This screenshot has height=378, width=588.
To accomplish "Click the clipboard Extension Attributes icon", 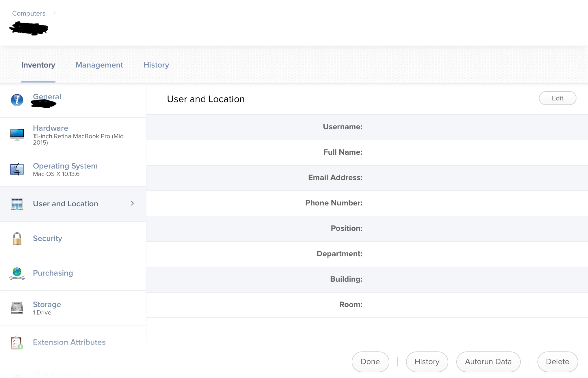I will pyautogui.click(x=17, y=343).
